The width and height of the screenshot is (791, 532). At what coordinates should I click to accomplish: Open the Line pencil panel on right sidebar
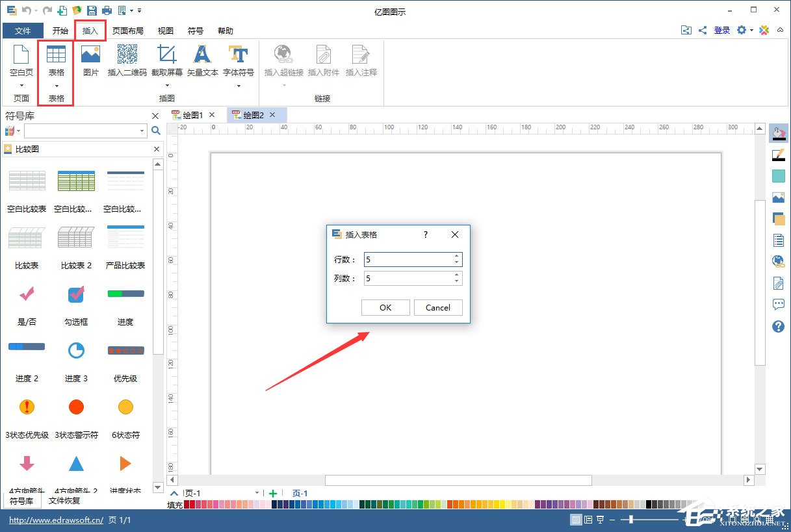[x=778, y=155]
